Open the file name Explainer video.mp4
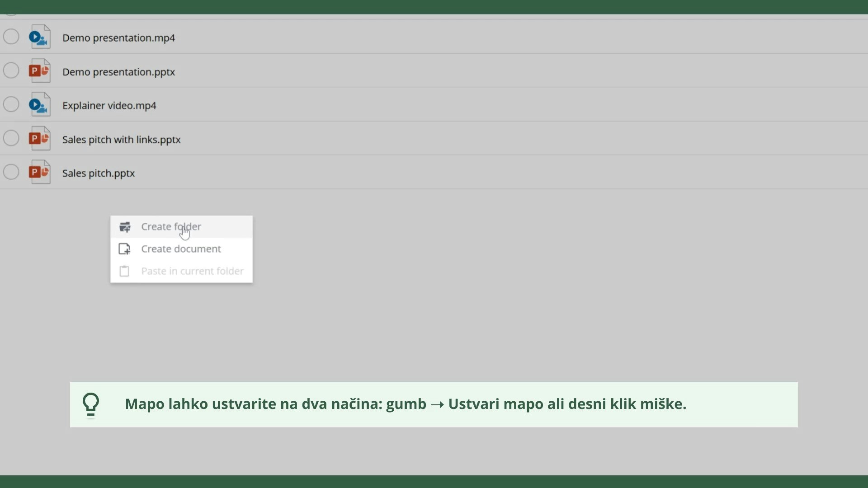This screenshot has height=488, width=868. pos(109,106)
